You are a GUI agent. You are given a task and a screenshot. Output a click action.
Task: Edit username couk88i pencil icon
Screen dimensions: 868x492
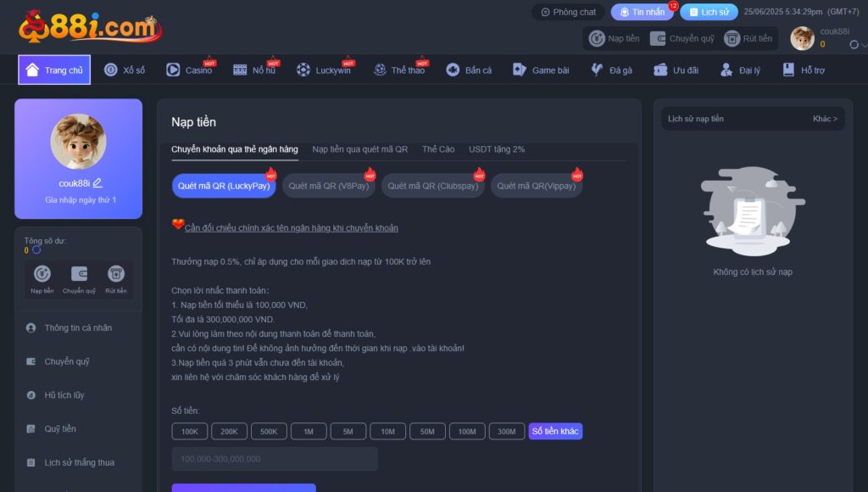[97, 183]
